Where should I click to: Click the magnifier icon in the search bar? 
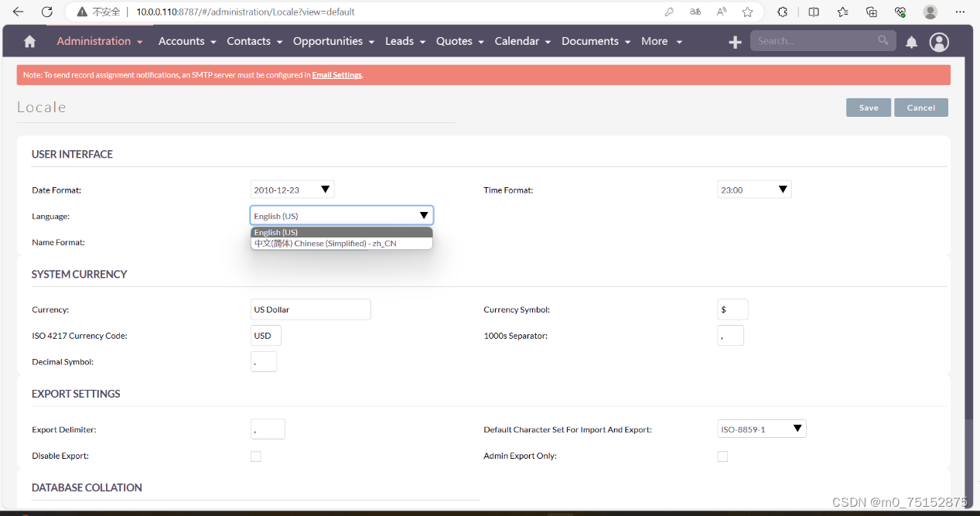(x=883, y=40)
